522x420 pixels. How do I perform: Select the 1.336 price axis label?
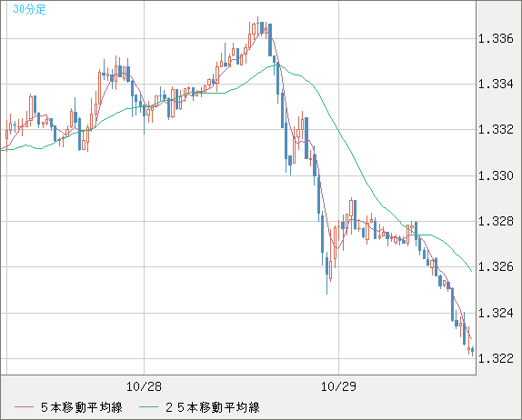point(496,38)
